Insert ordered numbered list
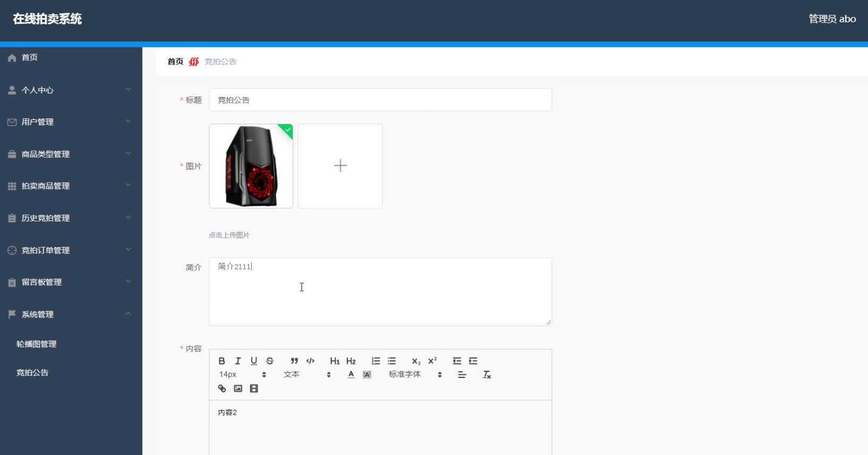The image size is (868, 455). [376, 361]
